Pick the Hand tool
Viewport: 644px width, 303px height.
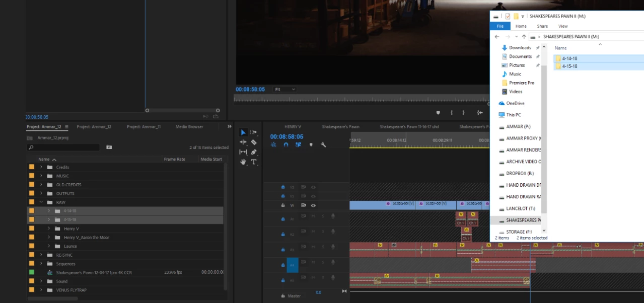[x=243, y=162]
